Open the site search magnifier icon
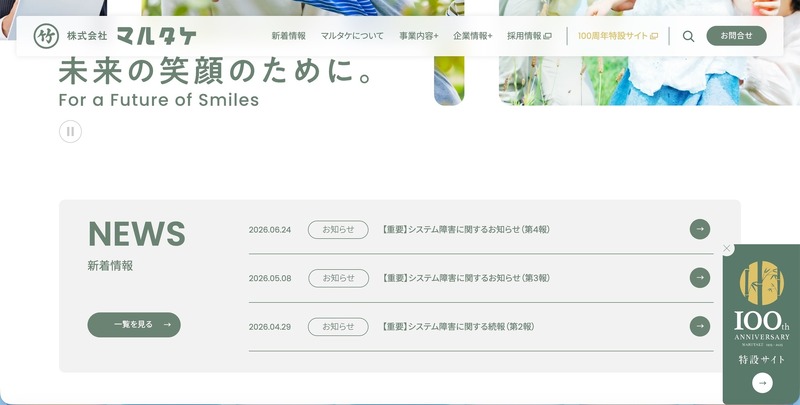The image size is (800, 405). pyautogui.click(x=688, y=36)
